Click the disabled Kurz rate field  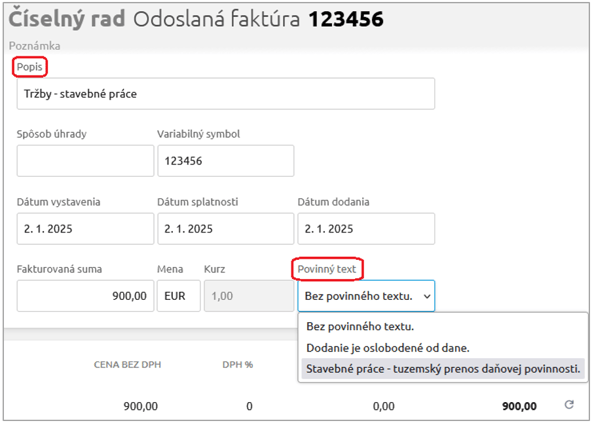(x=249, y=296)
